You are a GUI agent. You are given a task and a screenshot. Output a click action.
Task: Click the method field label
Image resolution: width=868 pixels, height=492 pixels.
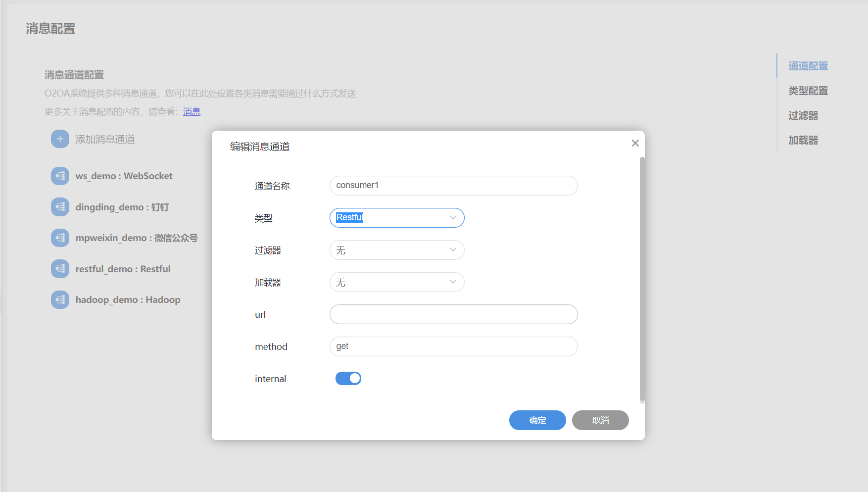coord(271,346)
